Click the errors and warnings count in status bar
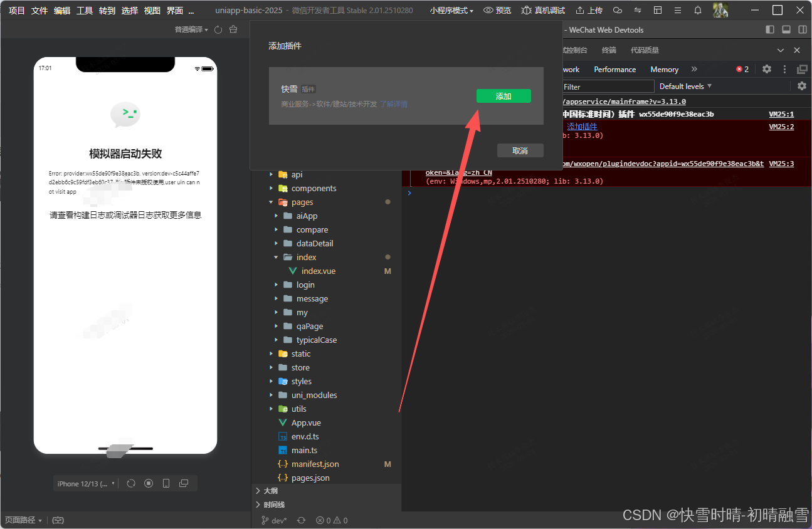 click(332, 520)
